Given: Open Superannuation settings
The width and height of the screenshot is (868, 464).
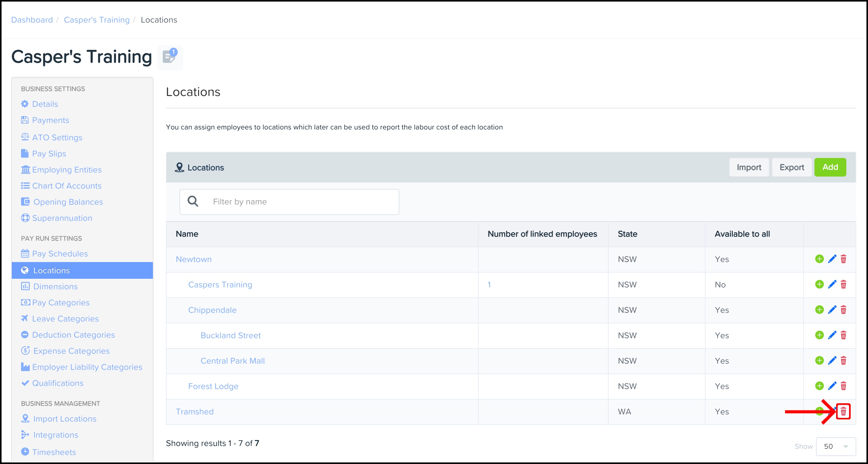Looking at the screenshot, I should (x=62, y=218).
